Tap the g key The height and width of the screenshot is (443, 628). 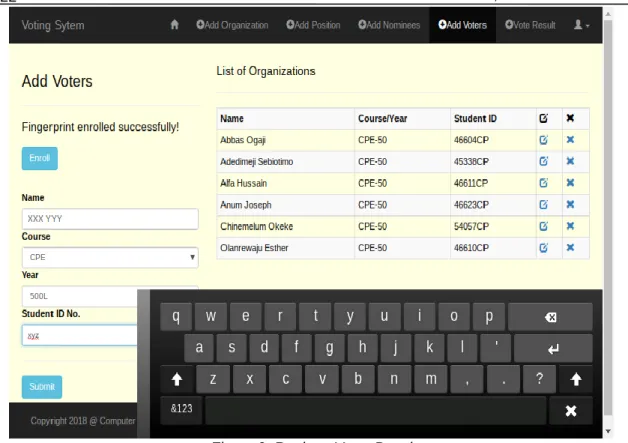pyautogui.click(x=330, y=348)
